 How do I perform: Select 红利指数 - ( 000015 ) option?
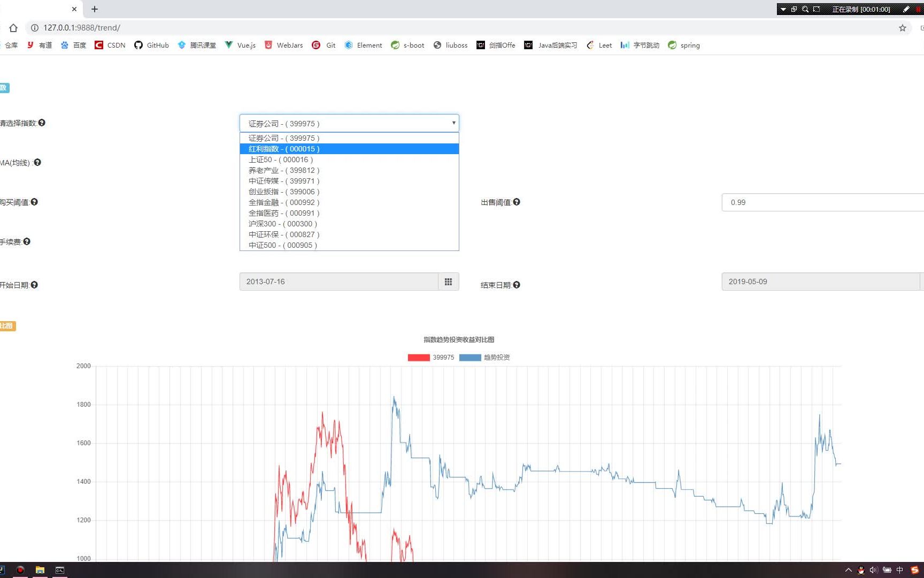click(x=349, y=149)
